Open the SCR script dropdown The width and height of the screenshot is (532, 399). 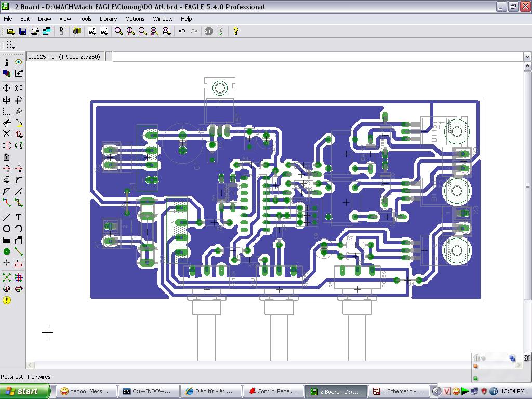[92, 31]
